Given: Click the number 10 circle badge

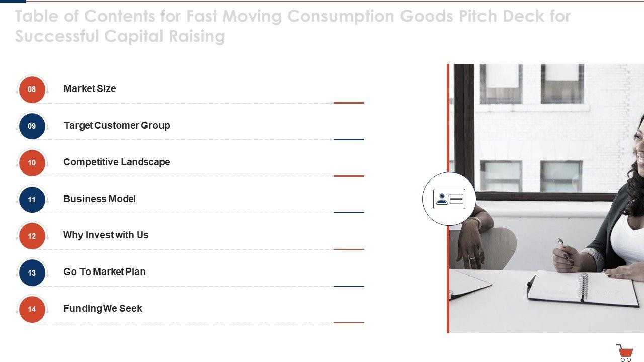Looking at the screenshot, I should (x=32, y=163).
